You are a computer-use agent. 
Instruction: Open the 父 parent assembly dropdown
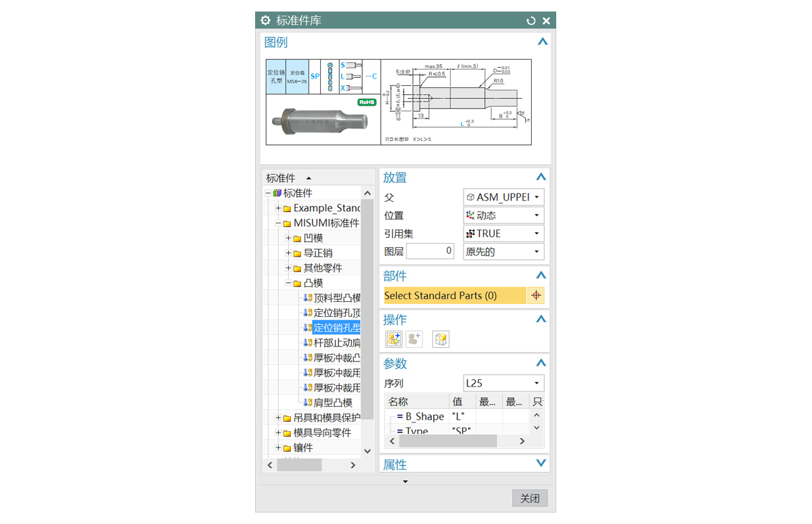pyautogui.click(x=503, y=197)
